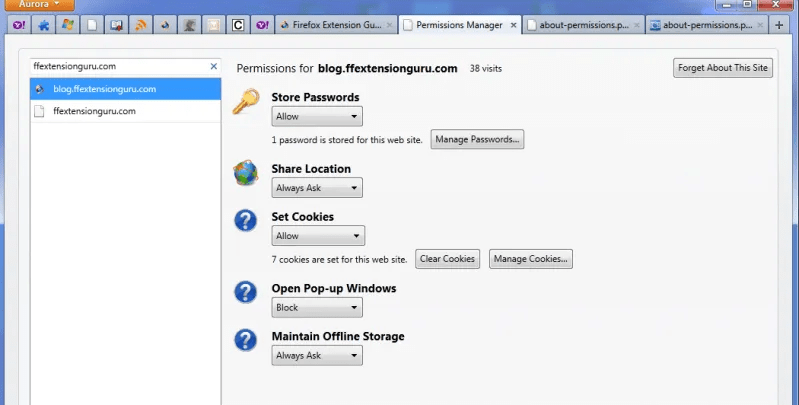This screenshot has width=799, height=405.
Task: Click the question mark icon beside Open Pop-up Windows
Action: click(x=246, y=292)
